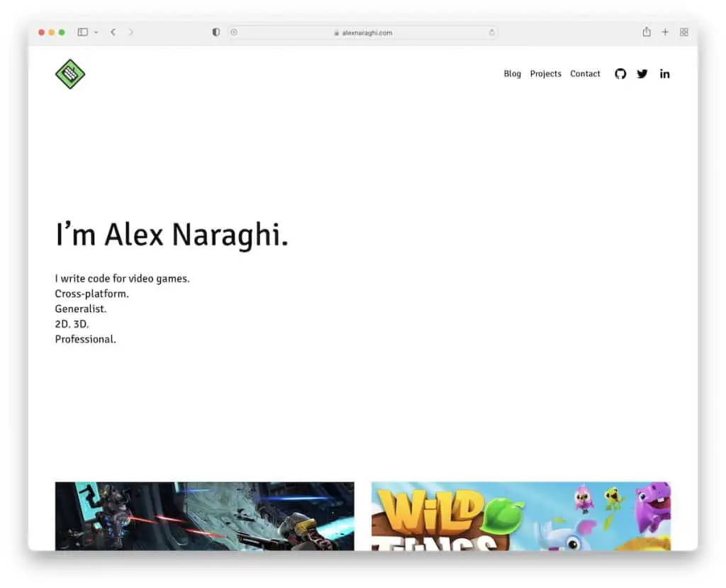Show the tab overview grid

pyautogui.click(x=684, y=32)
